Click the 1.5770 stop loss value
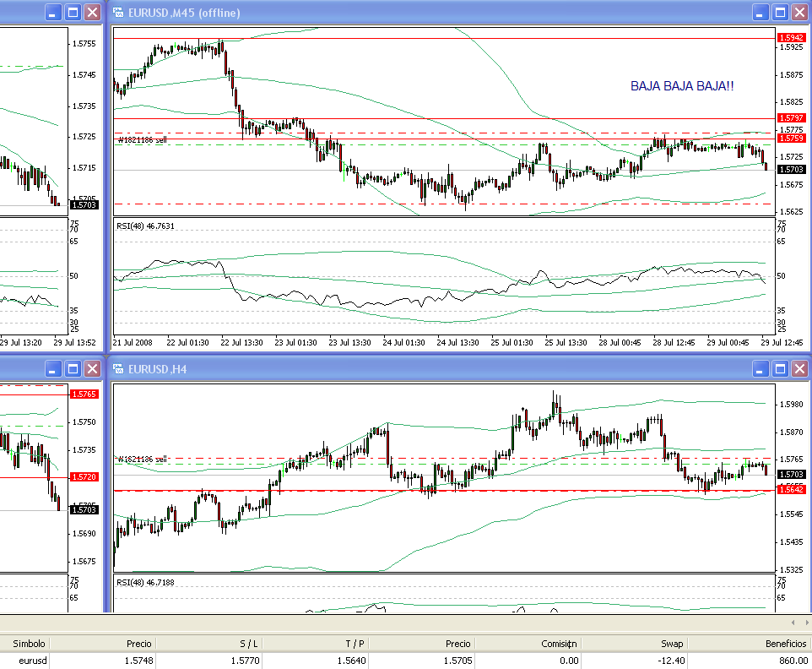The width and height of the screenshot is (812, 669). tap(246, 661)
